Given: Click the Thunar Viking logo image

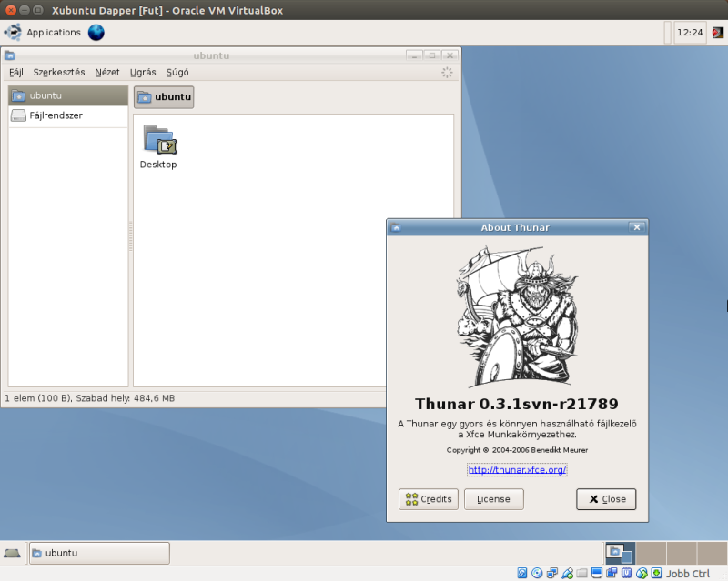Looking at the screenshot, I should pos(517,316).
